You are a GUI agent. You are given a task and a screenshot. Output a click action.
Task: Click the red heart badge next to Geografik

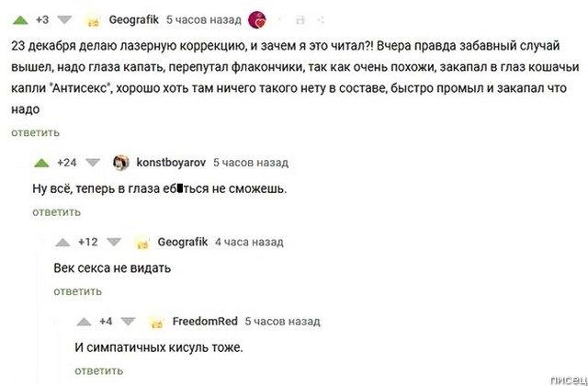[259, 19]
